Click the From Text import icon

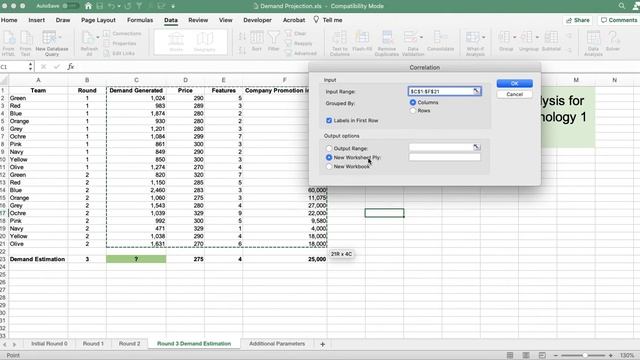pyautogui.click(x=26, y=43)
